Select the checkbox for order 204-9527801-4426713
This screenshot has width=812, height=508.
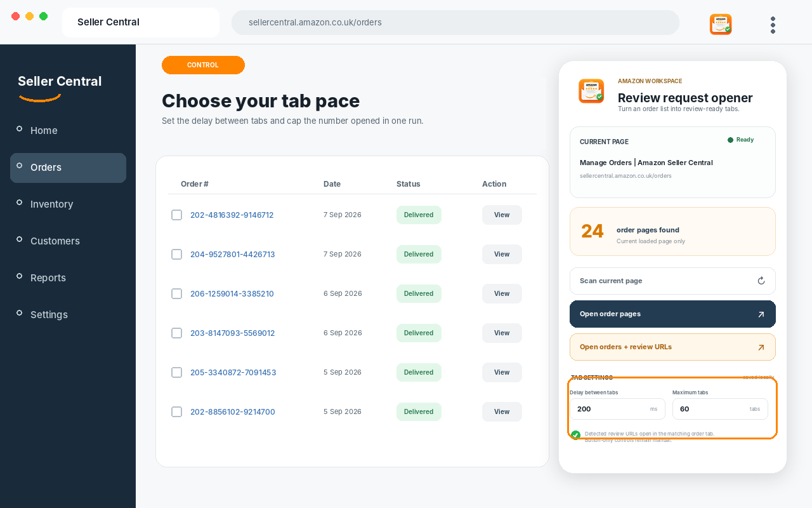coord(177,255)
